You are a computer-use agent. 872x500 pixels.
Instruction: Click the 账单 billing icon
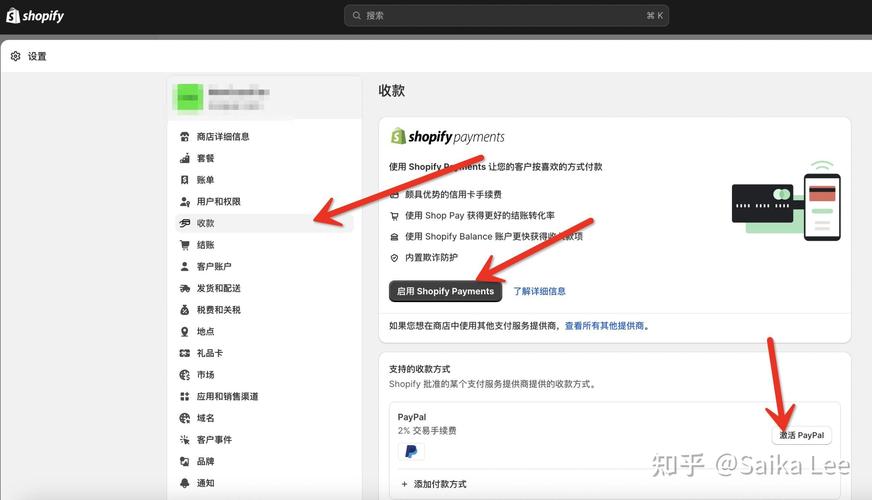[x=185, y=180]
